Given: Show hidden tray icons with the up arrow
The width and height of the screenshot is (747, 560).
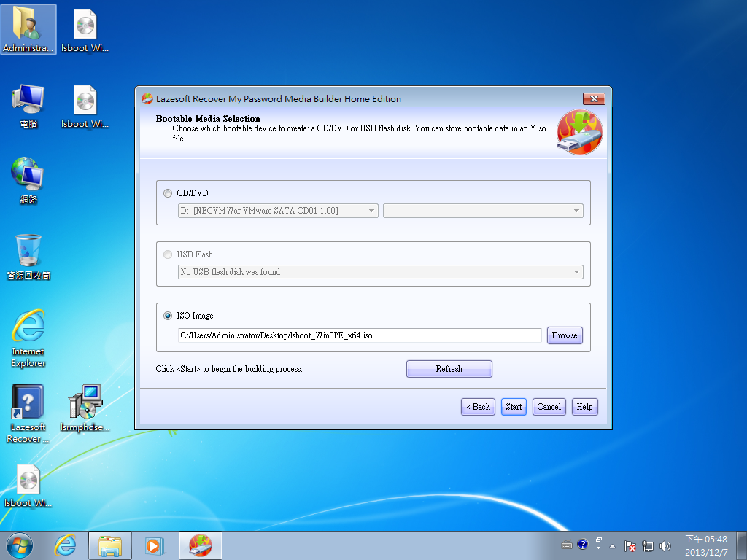Looking at the screenshot, I should tap(612, 546).
